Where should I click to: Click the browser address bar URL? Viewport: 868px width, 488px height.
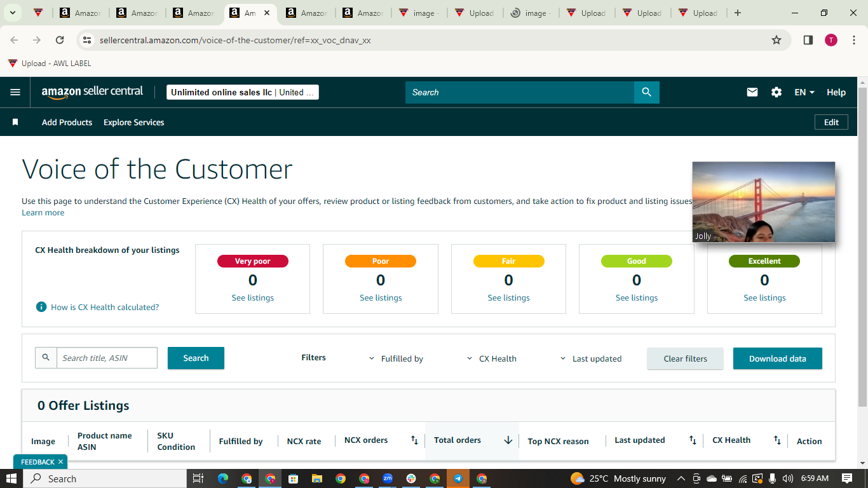(235, 40)
